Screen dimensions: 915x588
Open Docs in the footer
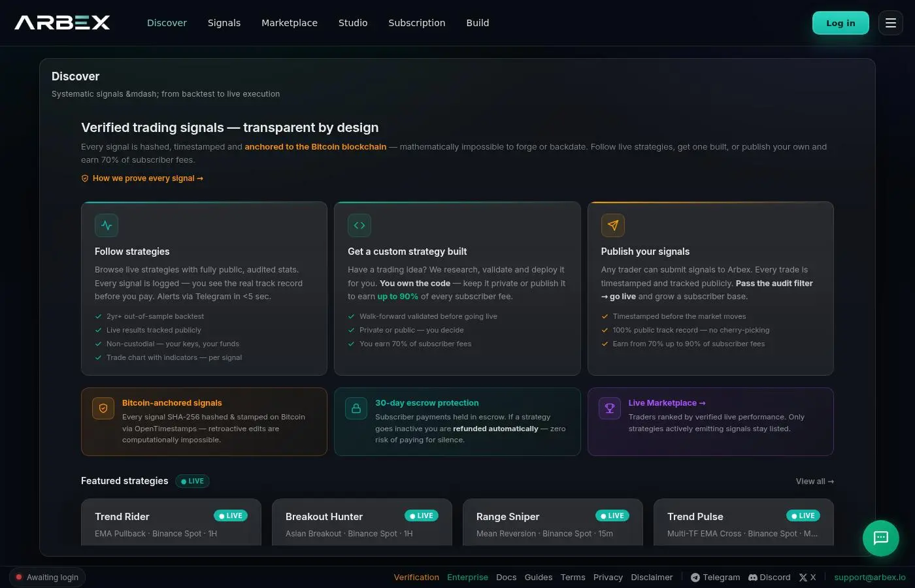pos(506,578)
